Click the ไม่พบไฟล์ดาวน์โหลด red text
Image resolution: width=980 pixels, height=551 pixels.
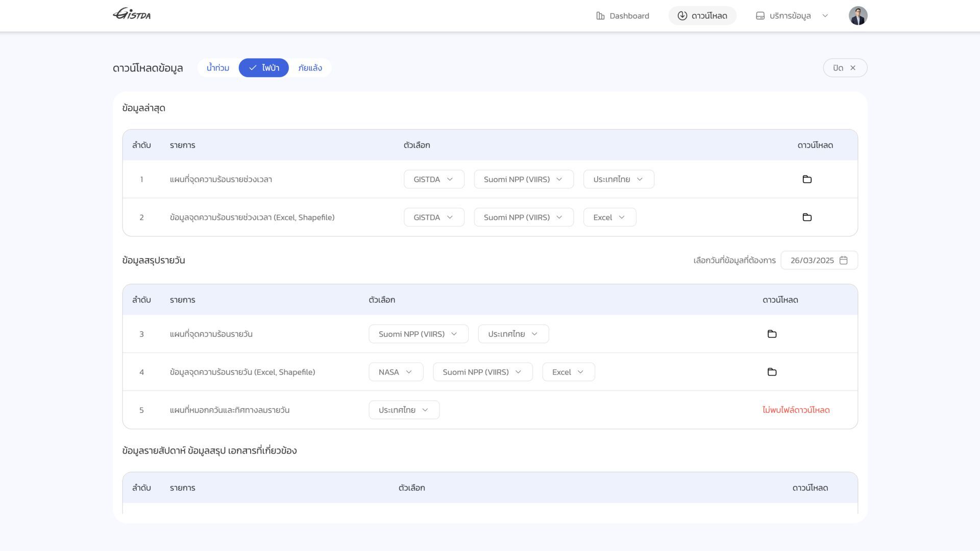click(x=796, y=410)
